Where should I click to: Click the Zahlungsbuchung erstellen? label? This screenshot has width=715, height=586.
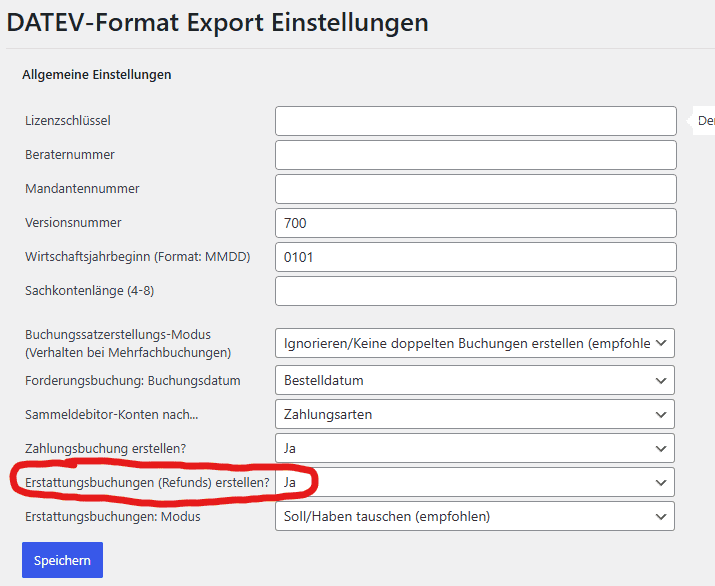tap(106, 449)
